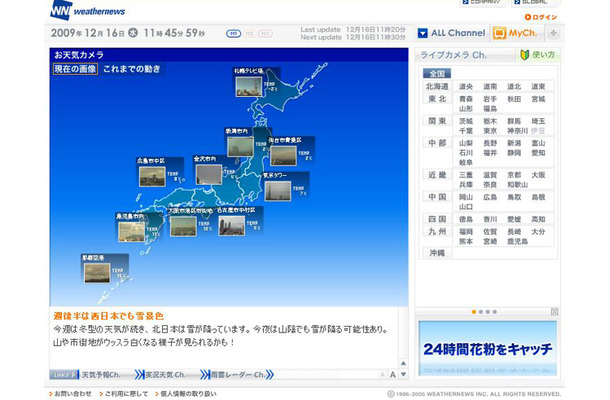Image resolution: width=610 pixels, height=400 pixels.
Task: Open the 青森 prefecture link
Action: [x=466, y=99]
